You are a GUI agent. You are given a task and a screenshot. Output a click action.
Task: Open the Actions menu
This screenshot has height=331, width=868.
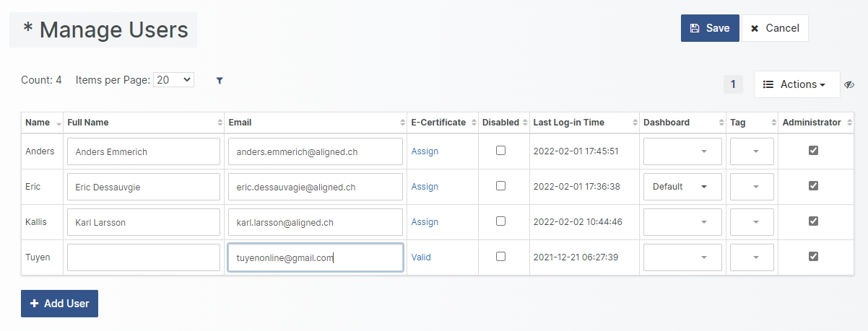click(797, 84)
